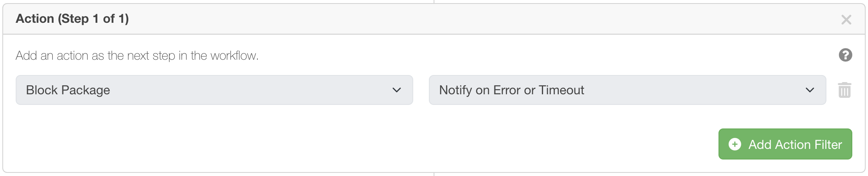This screenshot has width=868, height=176.
Task: Tap the question mark circle icon
Action: [x=845, y=55]
